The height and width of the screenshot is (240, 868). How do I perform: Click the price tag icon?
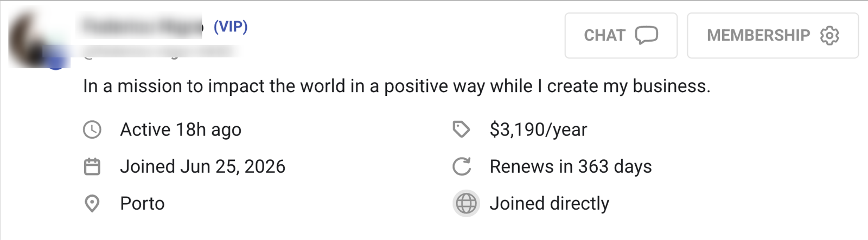coord(461,129)
